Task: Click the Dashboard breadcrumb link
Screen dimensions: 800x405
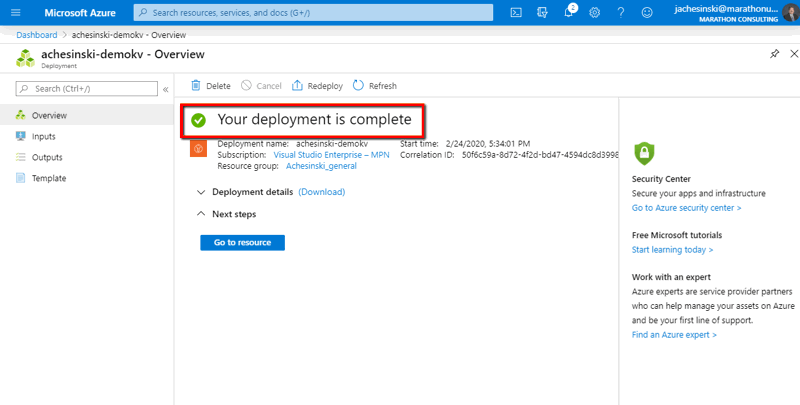Action: 36,34
